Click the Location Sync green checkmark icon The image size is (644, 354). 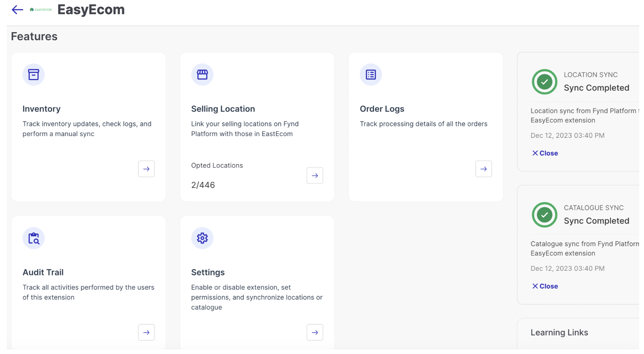545,82
